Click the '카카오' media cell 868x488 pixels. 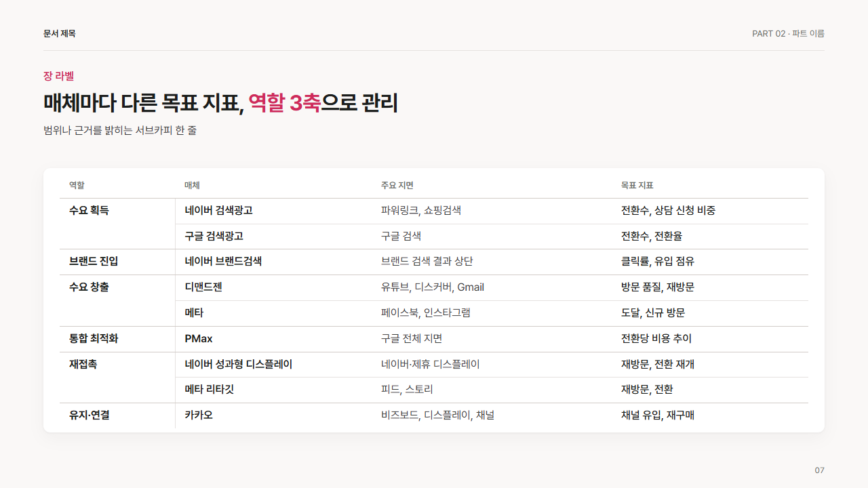(x=199, y=415)
